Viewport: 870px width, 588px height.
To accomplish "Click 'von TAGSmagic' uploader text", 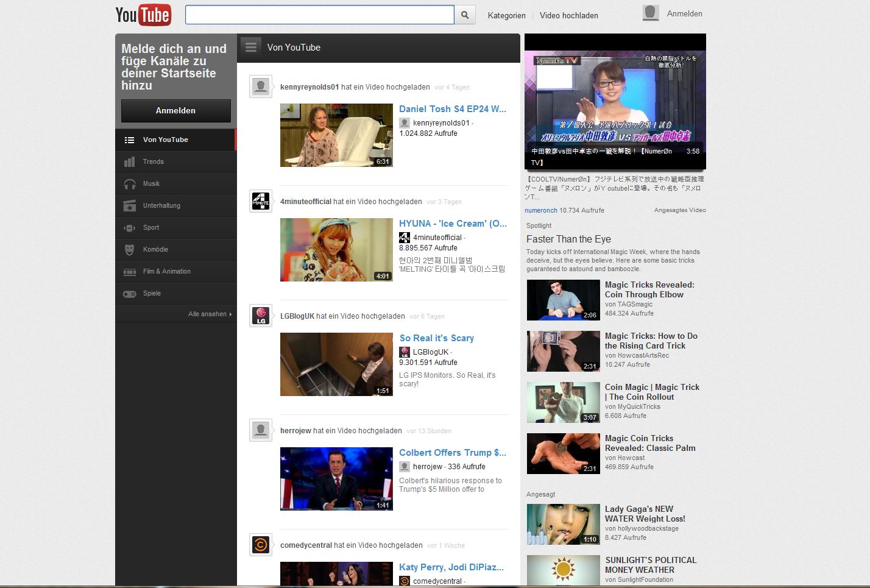I will coord(629,304).
